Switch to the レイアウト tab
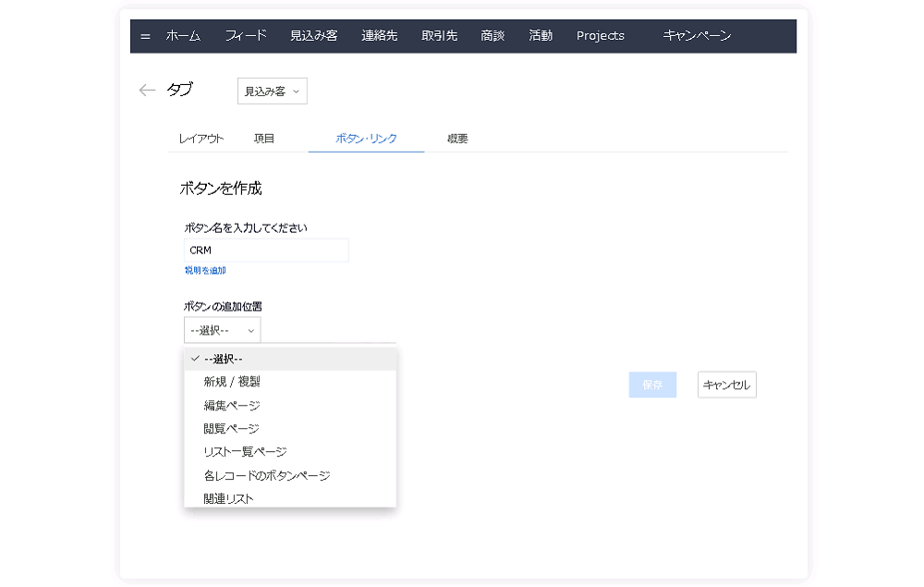Screen dimensions: 924x587 [x=201, y=139]
